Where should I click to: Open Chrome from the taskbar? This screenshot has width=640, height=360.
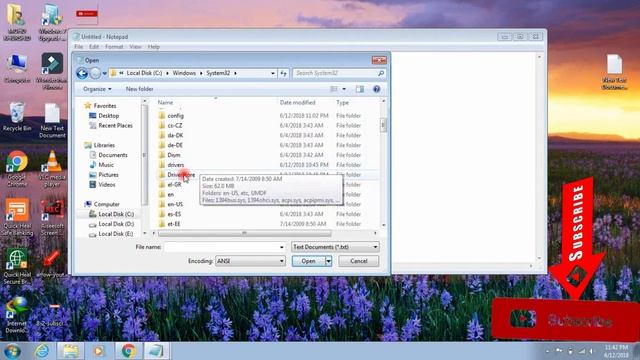[128, 351]
